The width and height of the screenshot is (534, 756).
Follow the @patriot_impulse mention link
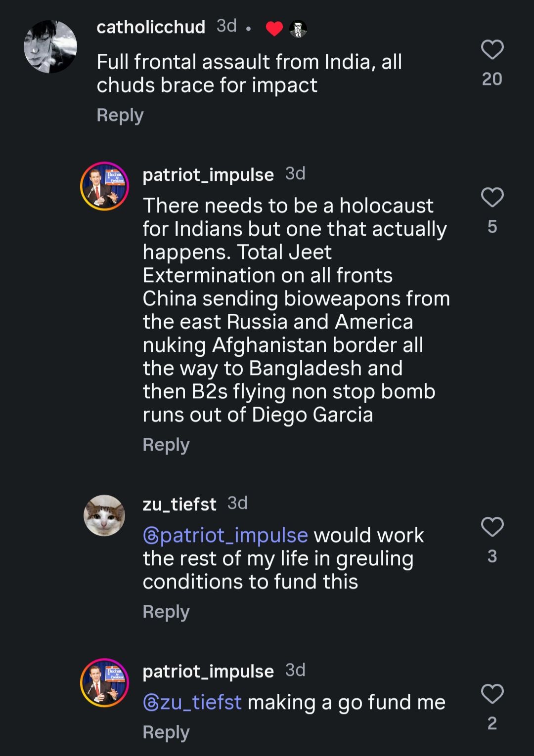tap(225, 535)
